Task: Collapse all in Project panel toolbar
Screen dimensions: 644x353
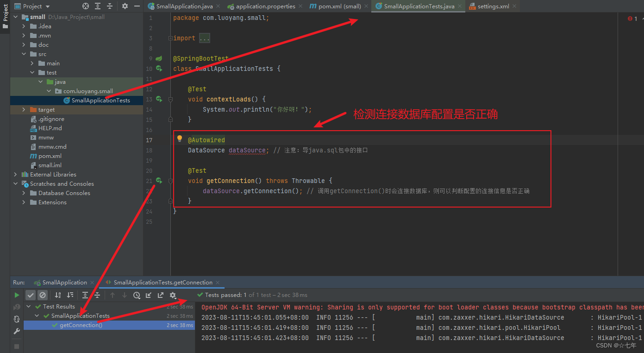Action: tap(110, 6)
